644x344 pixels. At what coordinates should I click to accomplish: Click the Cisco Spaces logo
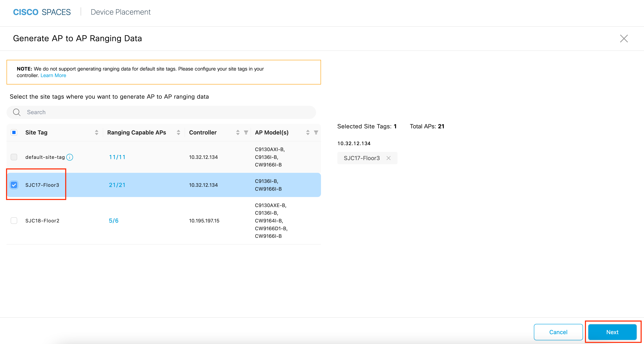[x=42, y=12]
